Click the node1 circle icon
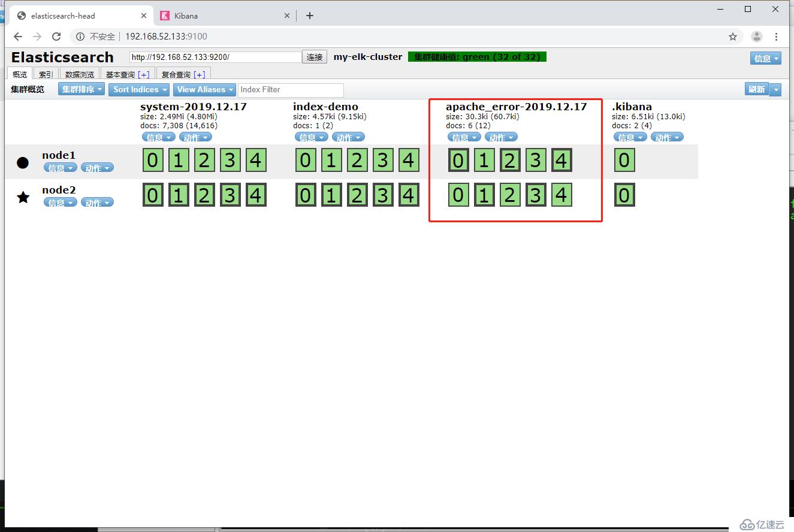 23,162
